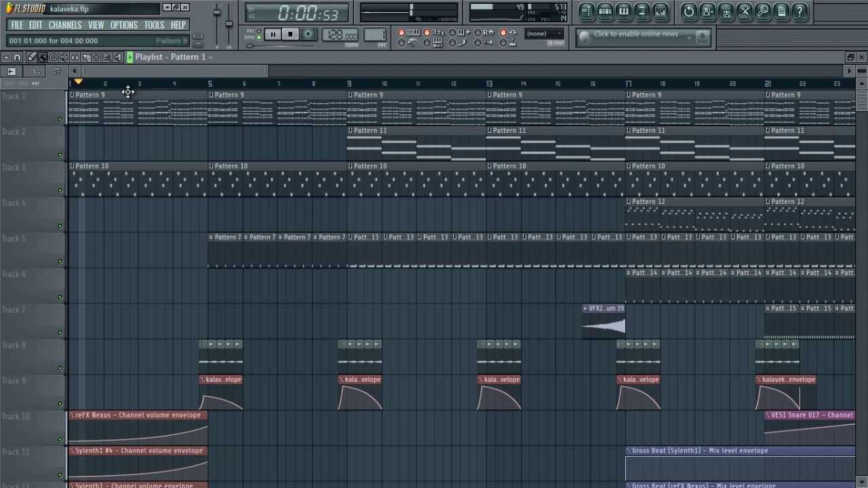Toggle blend recording switch
Viewport: 868px width, 488px height.
pyautogui.click(x=452, y=33)
